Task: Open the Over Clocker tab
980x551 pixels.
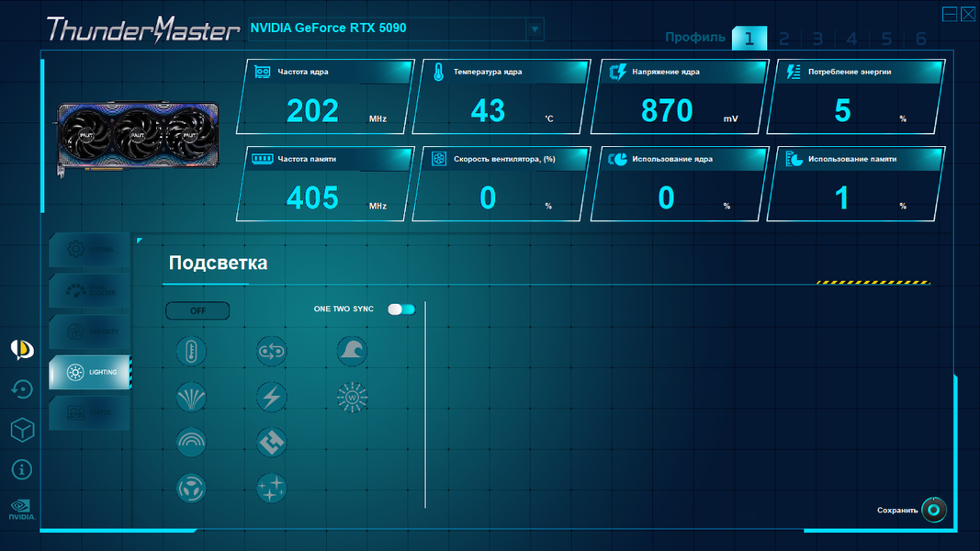Action: [x=90, y=290]
